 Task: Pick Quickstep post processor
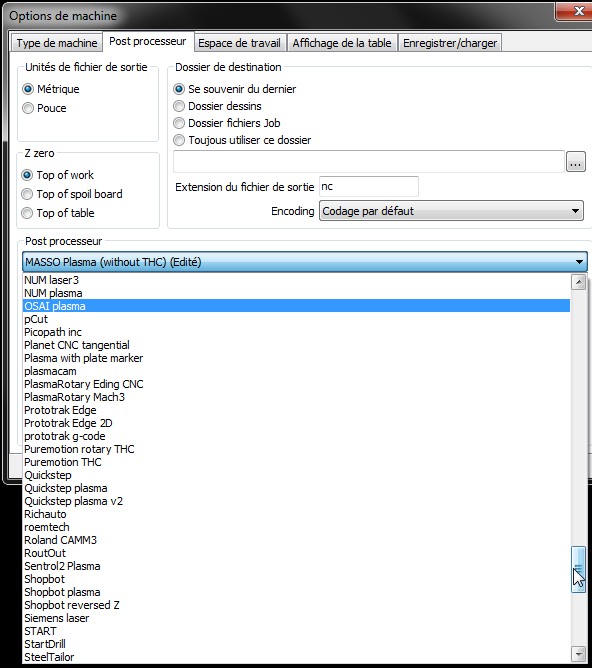tap(296, 475)
